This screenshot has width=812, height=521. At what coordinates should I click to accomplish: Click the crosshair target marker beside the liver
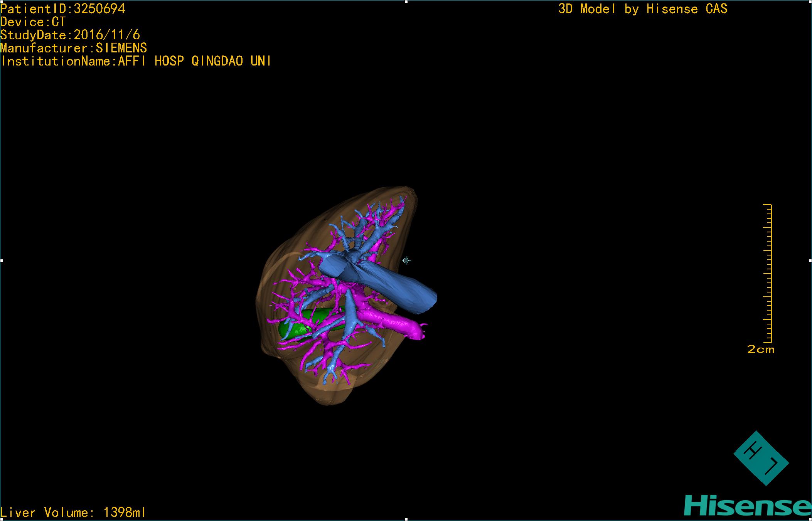pos(406,261)
